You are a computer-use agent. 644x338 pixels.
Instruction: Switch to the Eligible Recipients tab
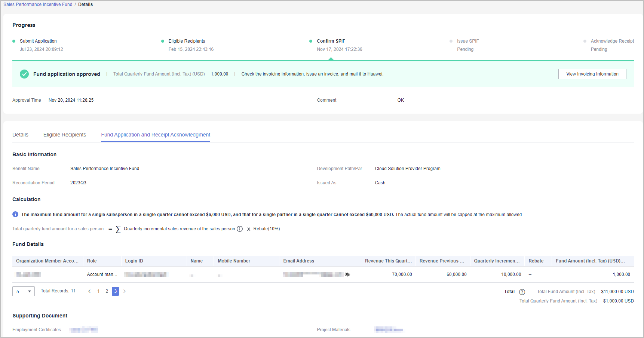click(65, 135)
